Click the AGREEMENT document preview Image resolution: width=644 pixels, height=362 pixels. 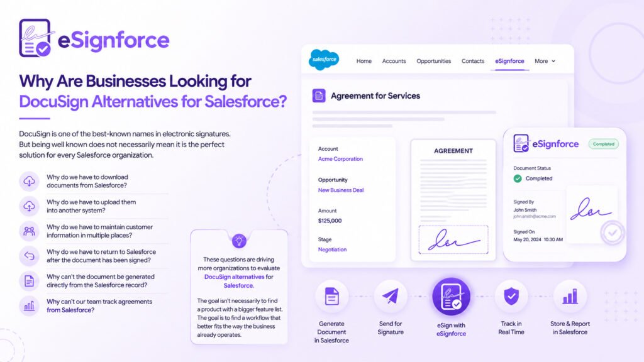[453, 199]
